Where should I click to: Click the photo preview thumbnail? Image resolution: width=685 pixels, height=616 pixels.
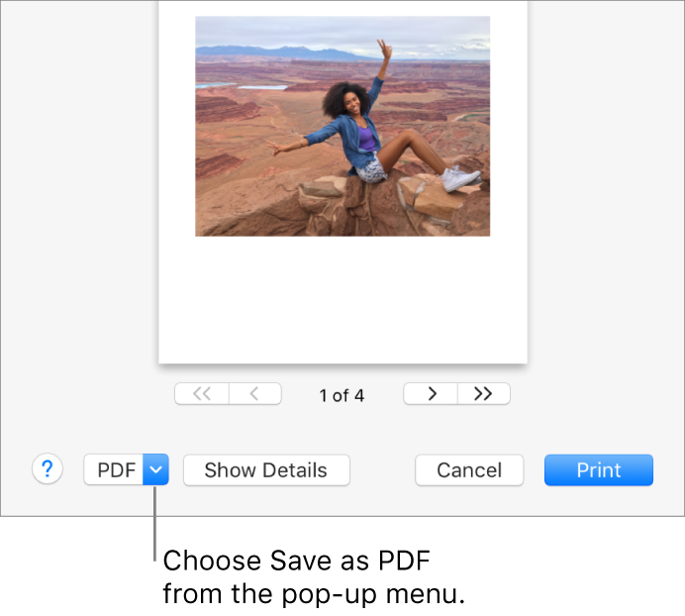tap(342, 127)
